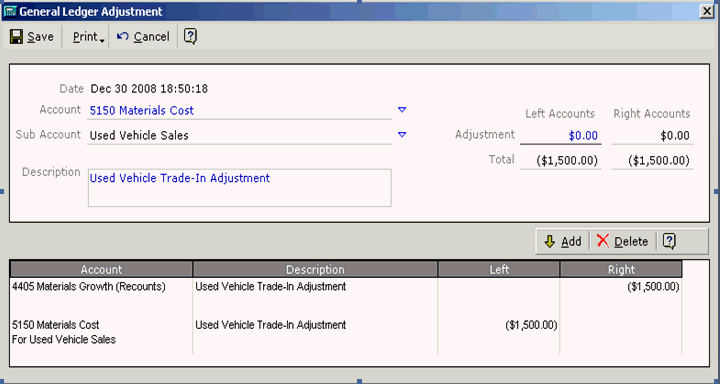The image size is (720, 384).
Task: Click the yellow Add arrow icon
Action: (x=550, y=242)
